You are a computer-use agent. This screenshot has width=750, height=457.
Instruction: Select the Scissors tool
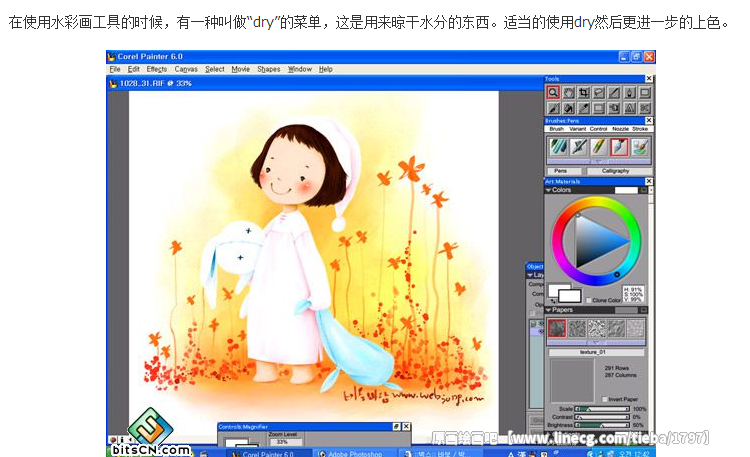coord(645,108)
